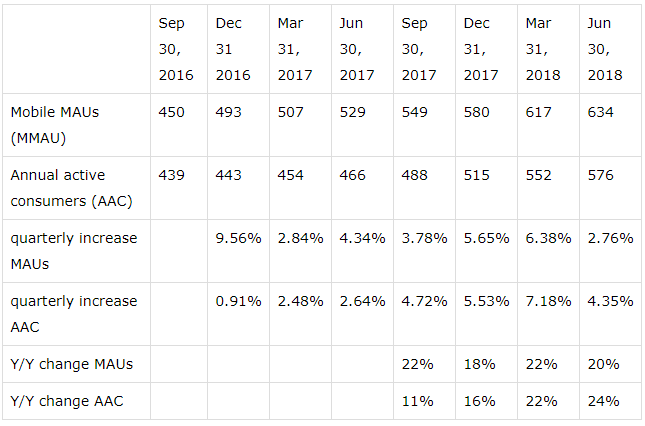Viewport: 645px width, 426px height.
Task: Select the Jun 30, 2018 column header
Action: pyautogui.click(x=605, y=49)
